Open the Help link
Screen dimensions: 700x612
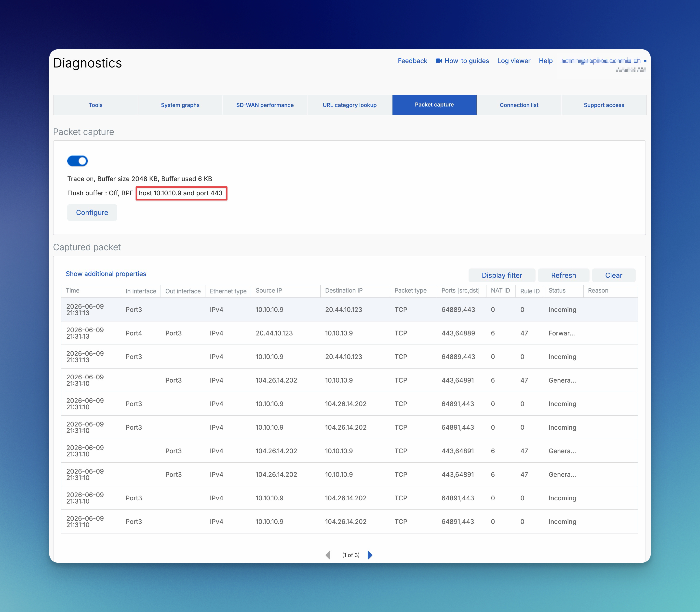pos(546,61)
